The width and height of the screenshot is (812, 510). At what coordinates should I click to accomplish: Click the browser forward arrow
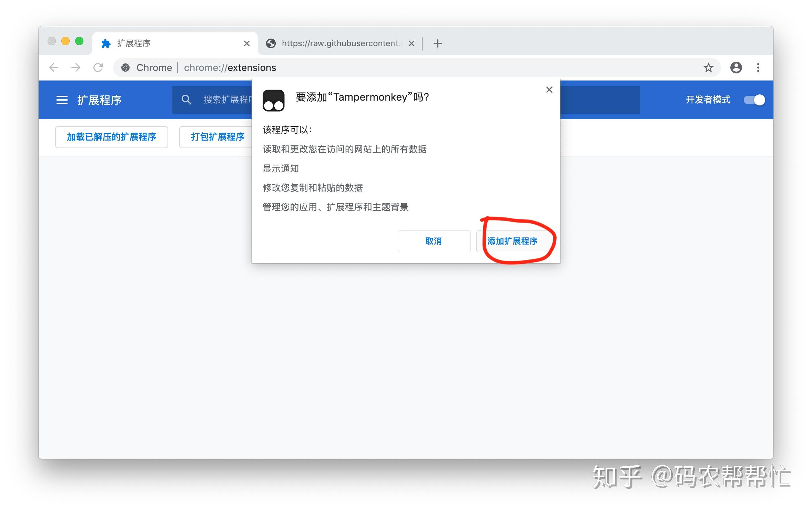click(x=76, y=68)
